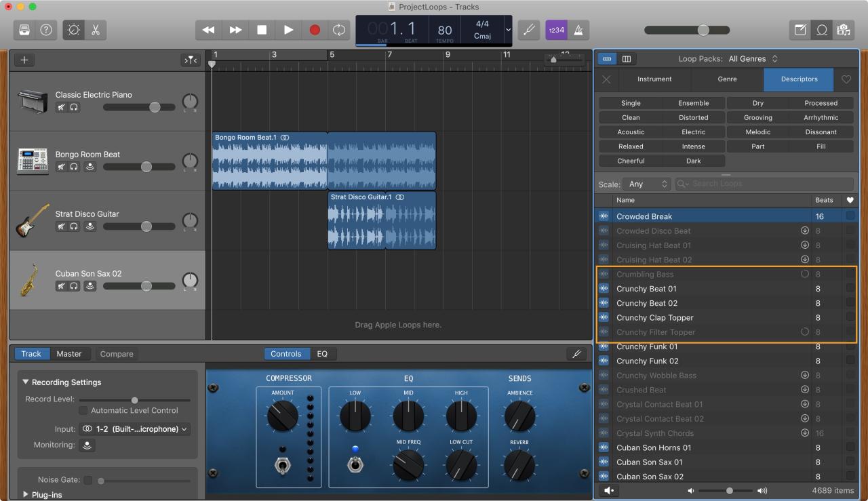
Task: Enable the metronome
Action: [578, 30]
